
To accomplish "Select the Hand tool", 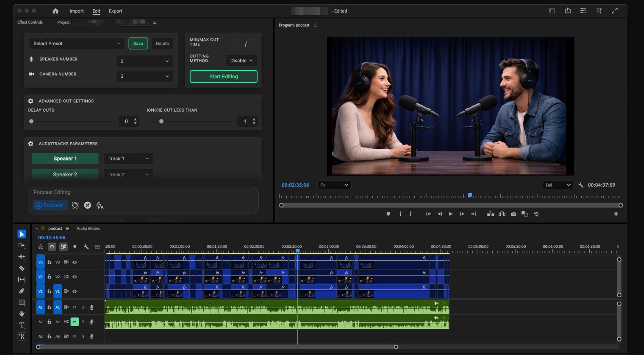I will (22, 313).
